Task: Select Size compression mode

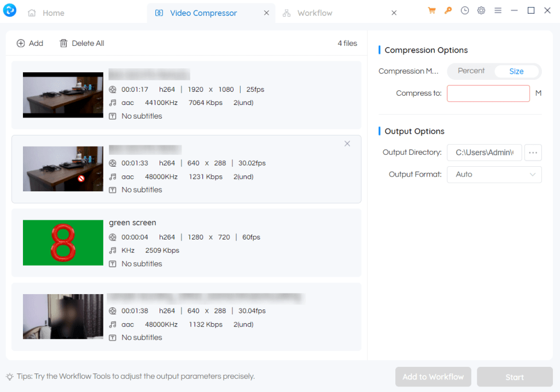Action: pyautogui.click(x=516, y=71)
